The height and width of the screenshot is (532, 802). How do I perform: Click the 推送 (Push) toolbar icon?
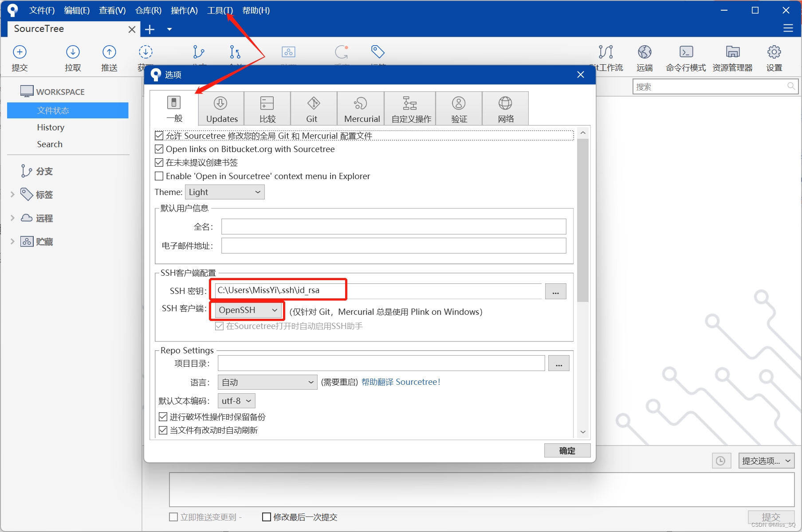109,57
